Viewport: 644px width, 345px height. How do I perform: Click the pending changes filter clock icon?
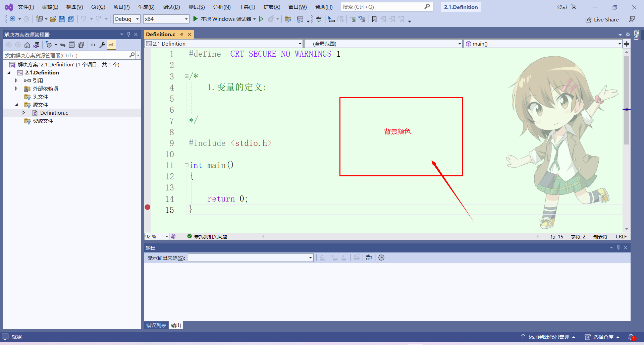coord(49,45)
